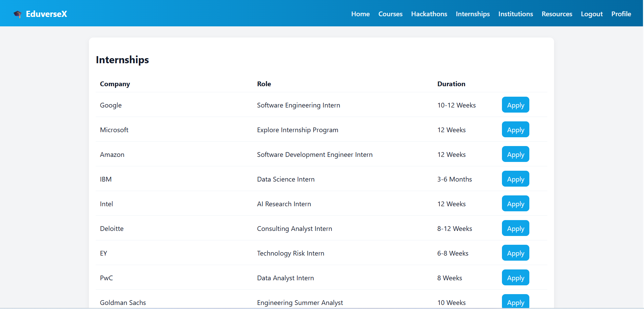
Task: Apply to IBM Data Science Intern
Action: (515, 179)
